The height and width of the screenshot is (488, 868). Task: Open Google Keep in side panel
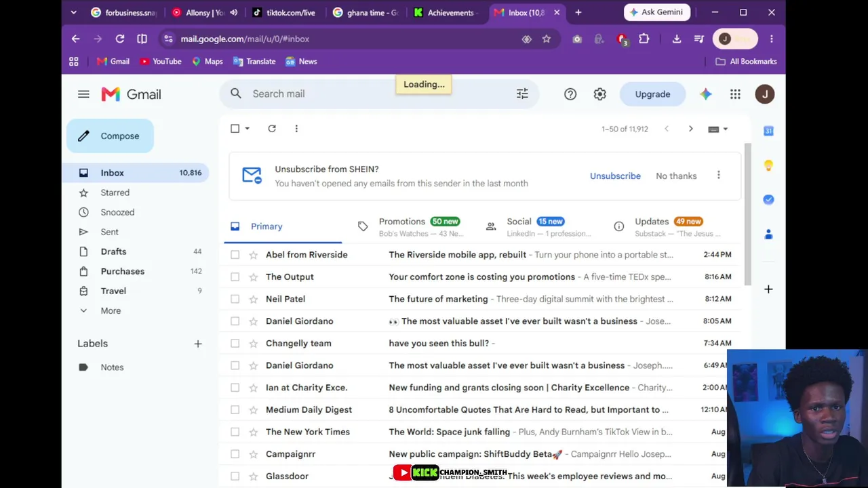pos(768,165)
